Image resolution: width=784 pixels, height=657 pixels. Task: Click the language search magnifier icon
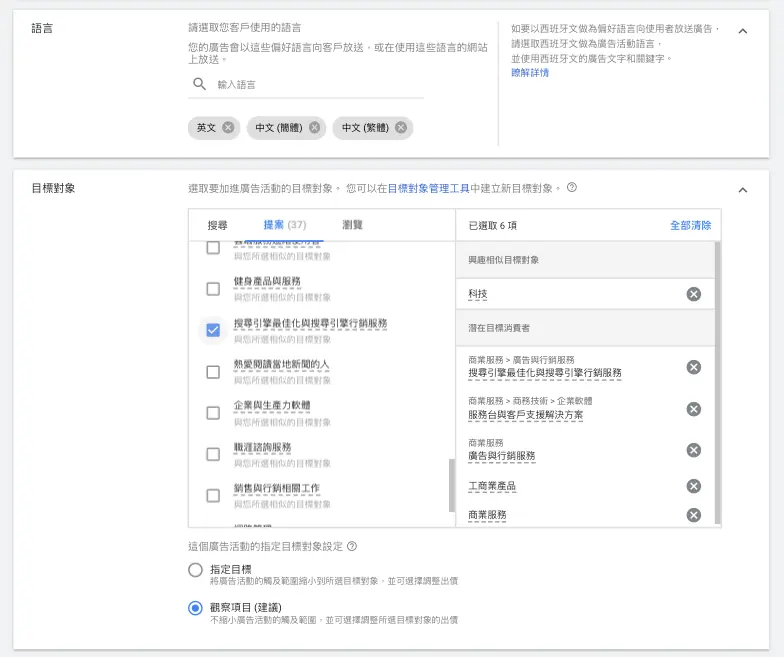click(200, 84)
